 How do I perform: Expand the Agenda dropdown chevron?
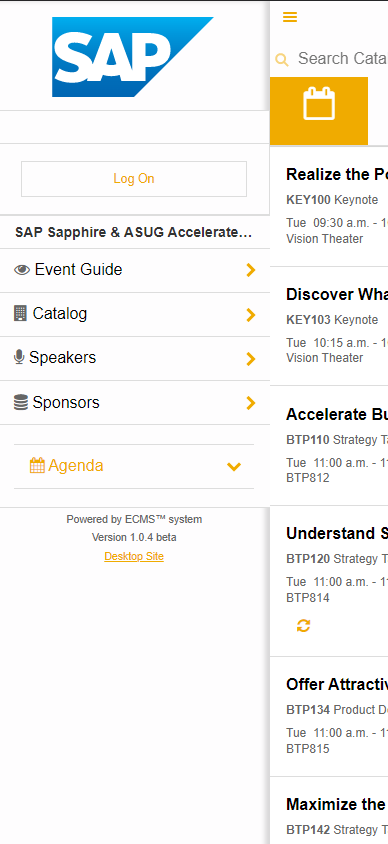(234, 467)
